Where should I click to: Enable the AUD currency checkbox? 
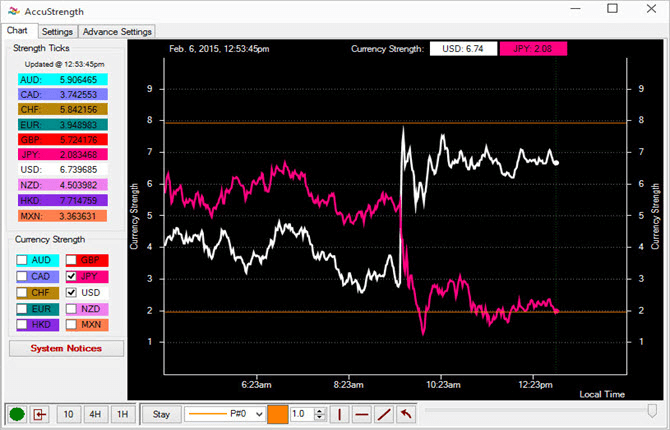(22, 260)
